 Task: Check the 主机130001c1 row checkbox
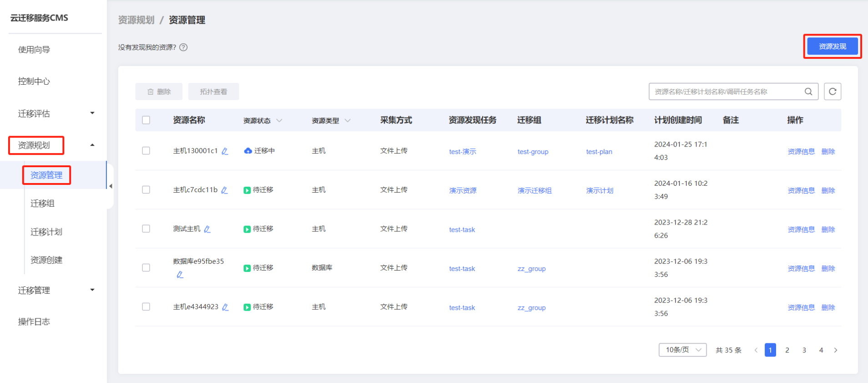click(146, 151)
